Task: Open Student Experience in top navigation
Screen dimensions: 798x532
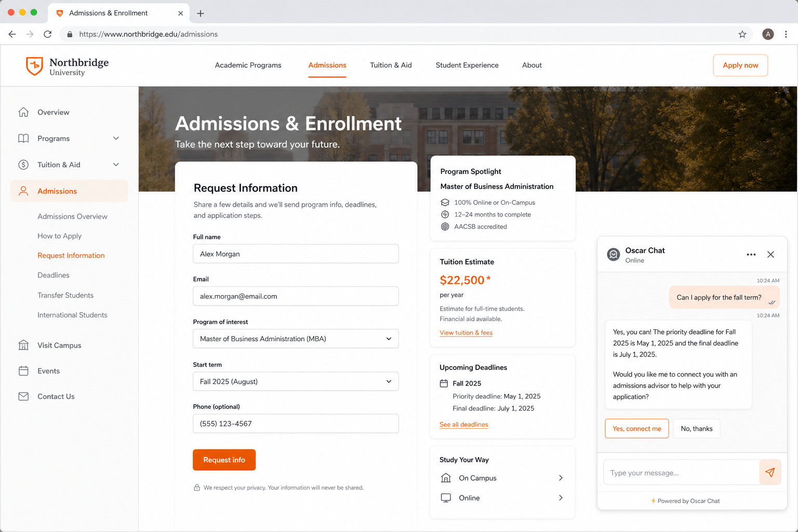Action: point(467,65)
